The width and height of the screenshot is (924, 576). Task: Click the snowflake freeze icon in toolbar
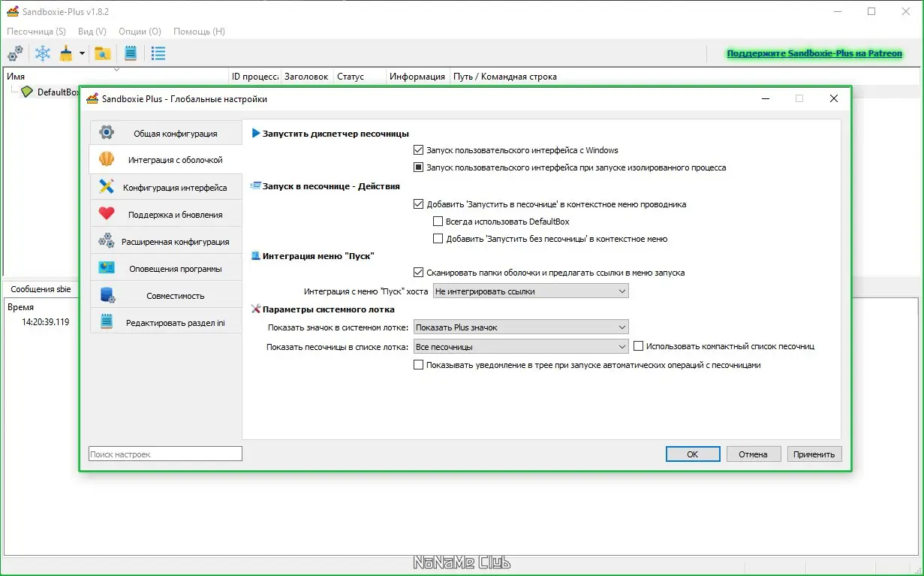coord(44,53)
